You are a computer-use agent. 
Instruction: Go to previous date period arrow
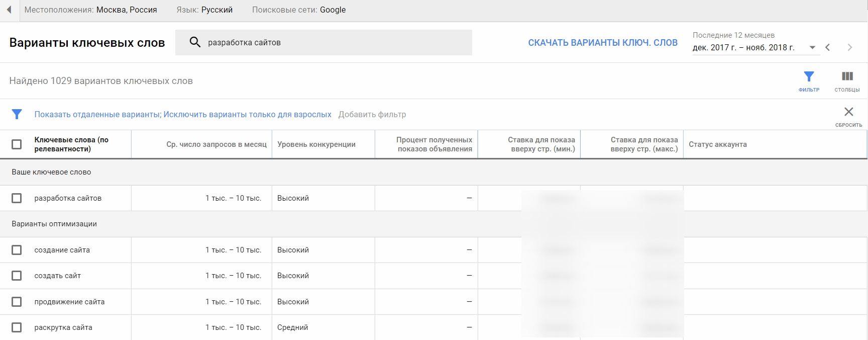[828, 47]
